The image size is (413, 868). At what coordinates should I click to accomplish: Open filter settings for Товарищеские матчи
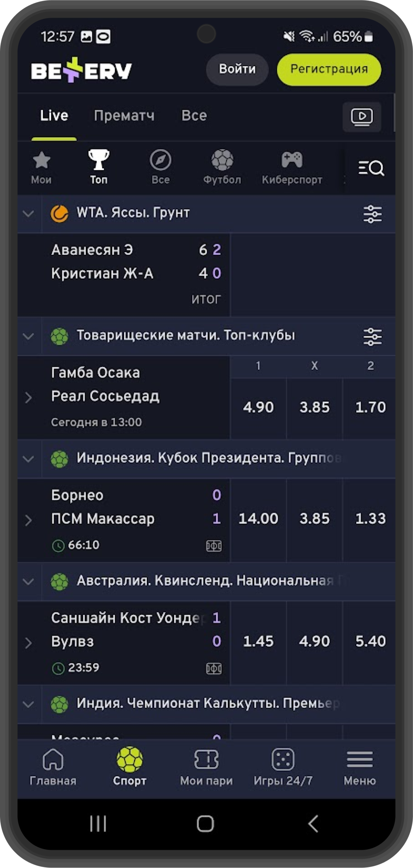point(372,337)
